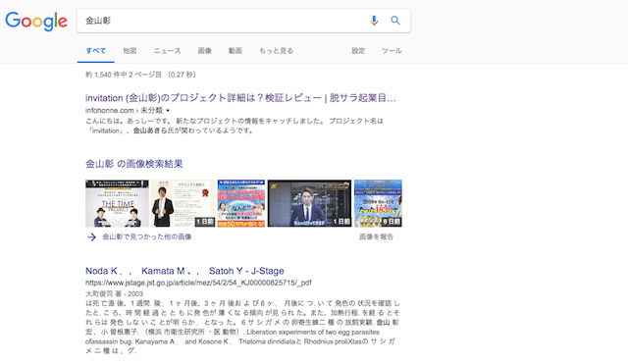Open the Noda K, Kamata M J-Stage result
The height and width of the screenshot is (364, 628).
click(184, 271)
